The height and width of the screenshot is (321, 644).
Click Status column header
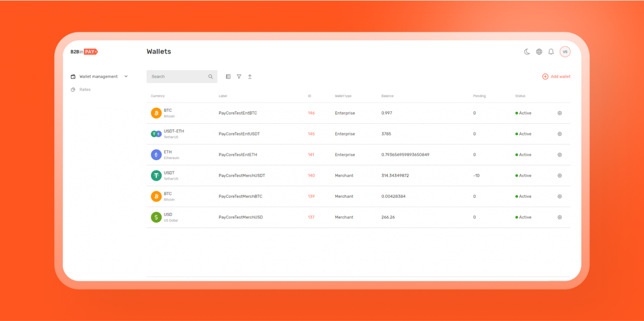point(520,96)
